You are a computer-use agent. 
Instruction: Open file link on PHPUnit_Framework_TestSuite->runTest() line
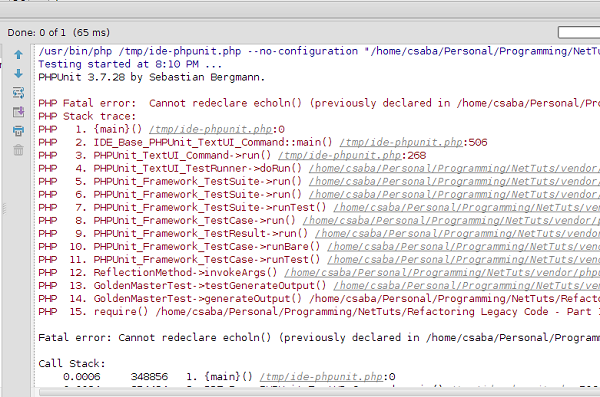(466, 207)
